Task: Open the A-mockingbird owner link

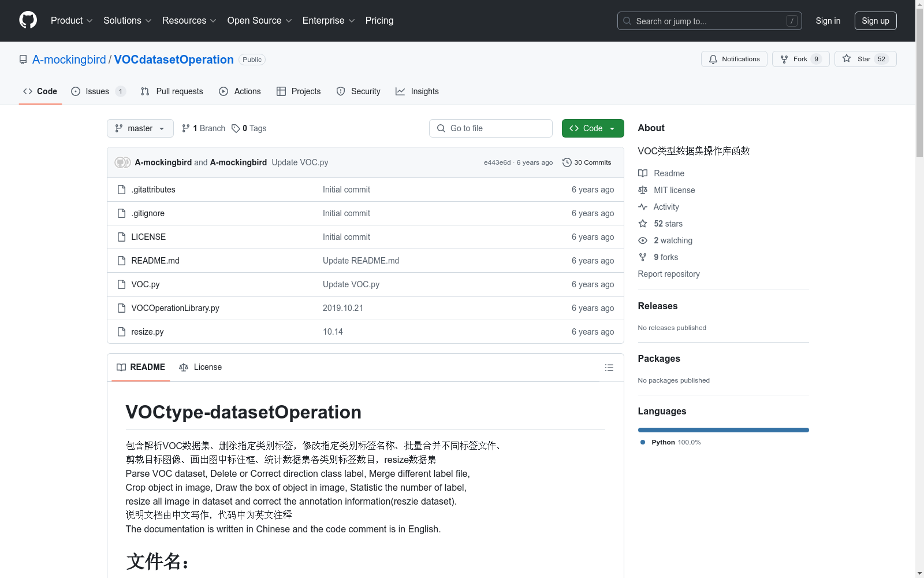Action: tap(69, 60)
